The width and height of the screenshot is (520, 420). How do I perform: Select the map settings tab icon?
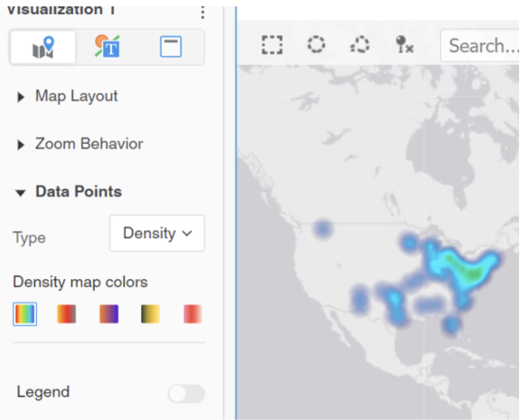tap(42, 46)
